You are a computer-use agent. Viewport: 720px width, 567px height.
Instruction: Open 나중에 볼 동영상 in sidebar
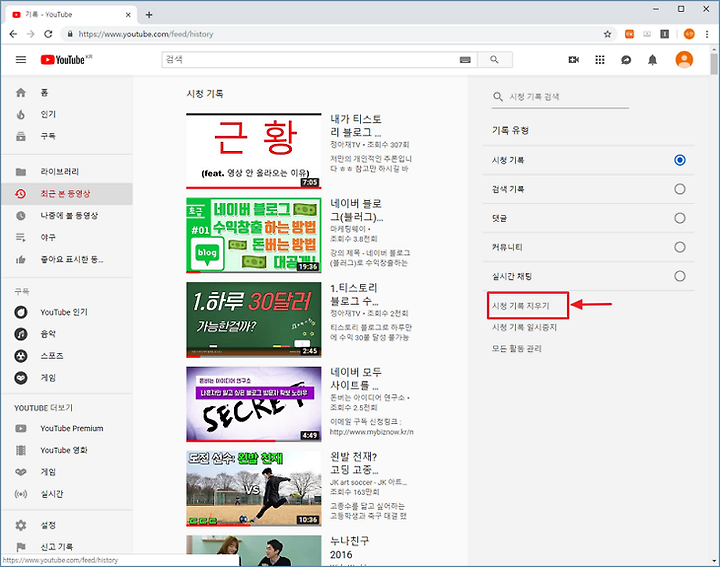click(x=67, y=215)
